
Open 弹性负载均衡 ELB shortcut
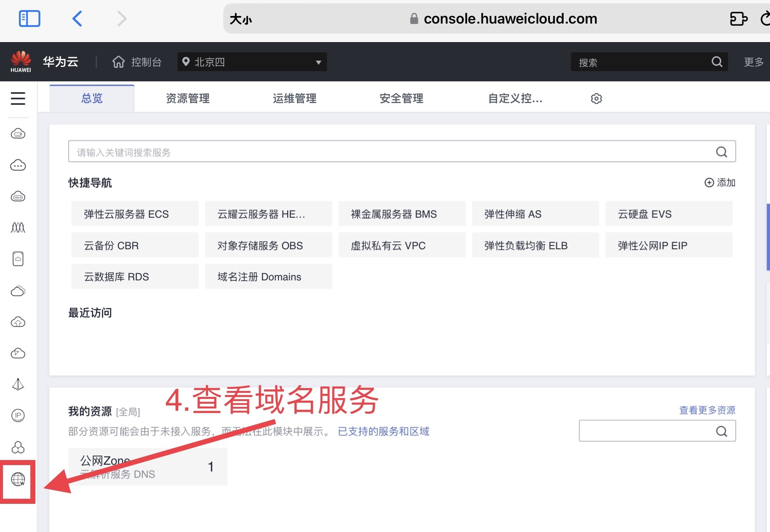(x=535, y=245)
